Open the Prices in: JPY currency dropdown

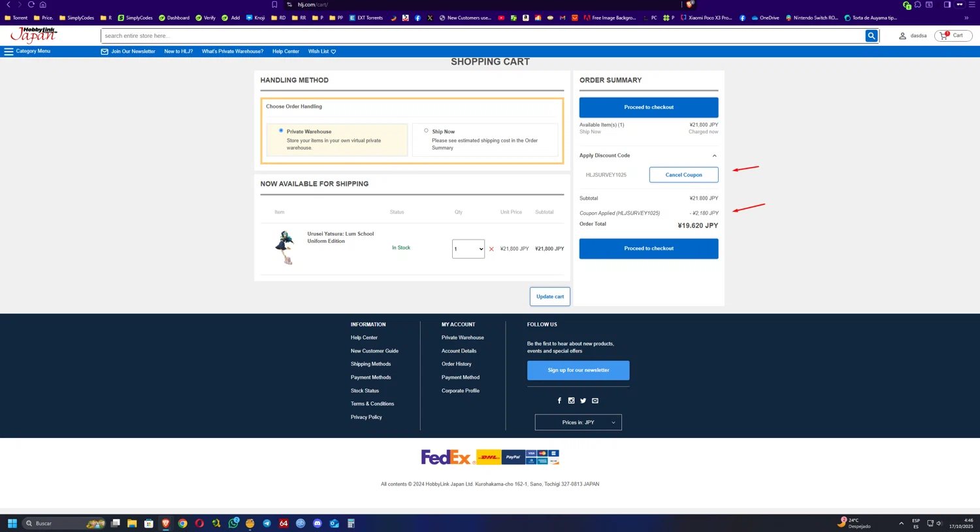click(578, 422)
